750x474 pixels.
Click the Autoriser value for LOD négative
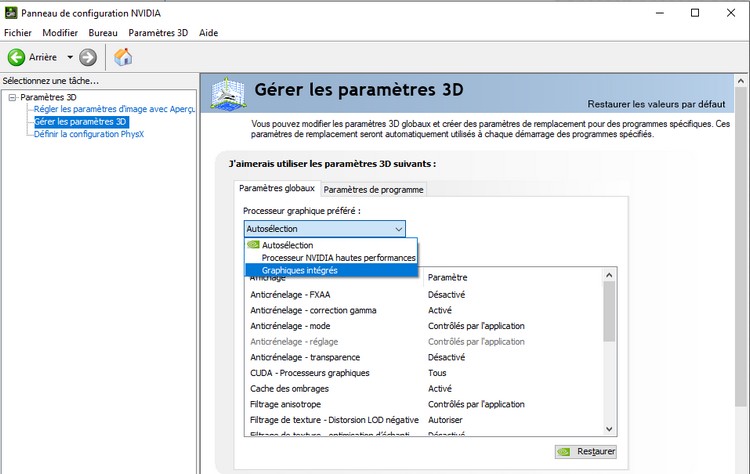[445, 420]
